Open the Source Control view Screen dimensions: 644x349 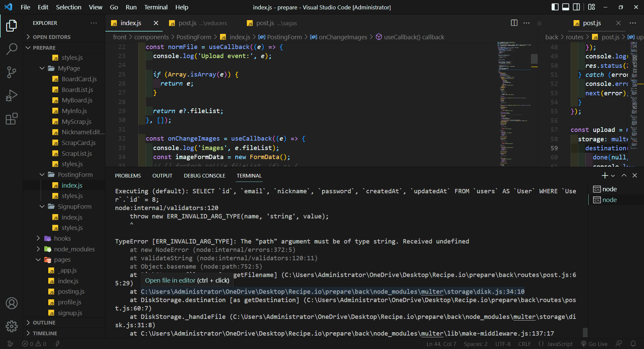pos(11,72)
